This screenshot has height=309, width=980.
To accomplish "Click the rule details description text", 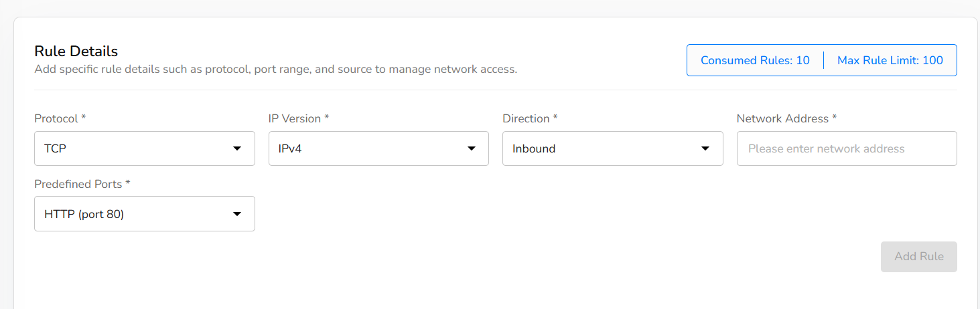I will 275,69.
